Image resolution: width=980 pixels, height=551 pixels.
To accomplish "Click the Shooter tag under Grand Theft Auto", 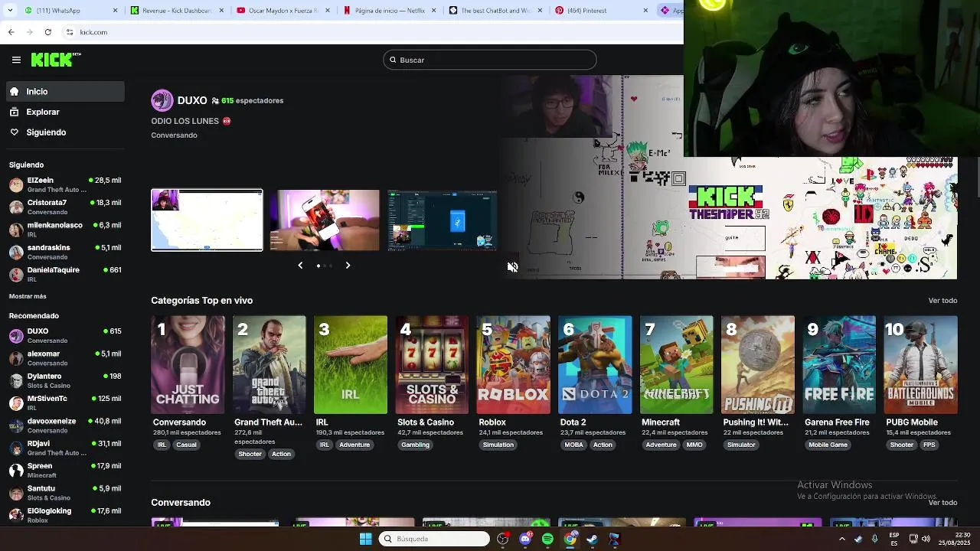I will [250, 454].
